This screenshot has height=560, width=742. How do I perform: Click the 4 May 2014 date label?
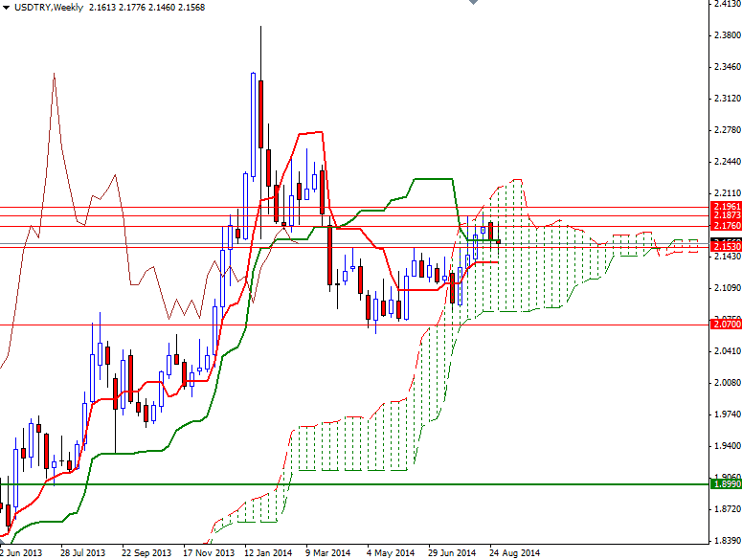pos(391,552)
